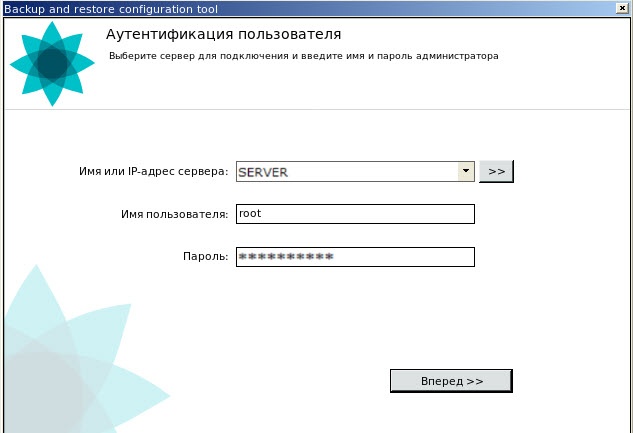Click on the password asterisks
This screenshot has width=633, height=433.
click(x=285, y=258)
